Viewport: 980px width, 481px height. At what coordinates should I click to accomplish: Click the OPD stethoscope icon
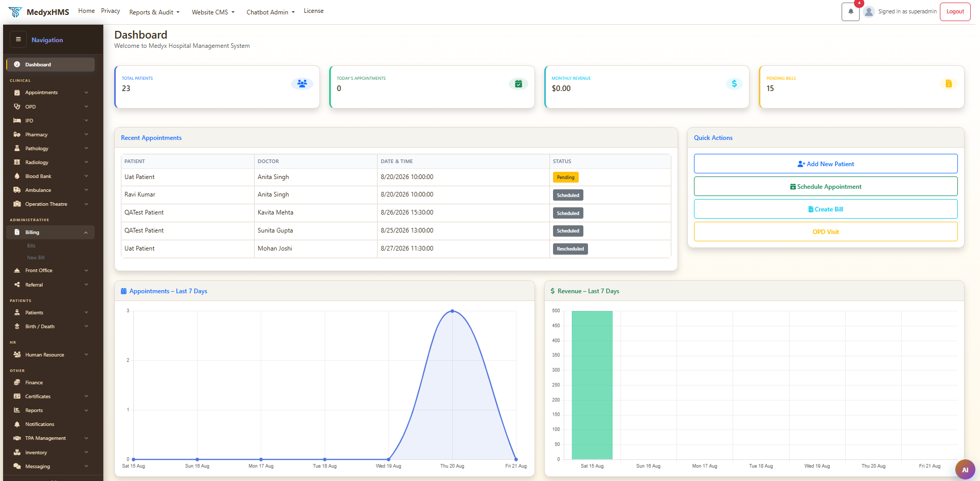tap(17, 106)
